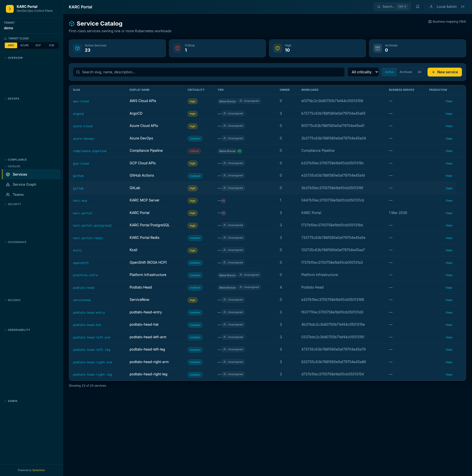Switch filter to All services

click(x=419, y=72)
